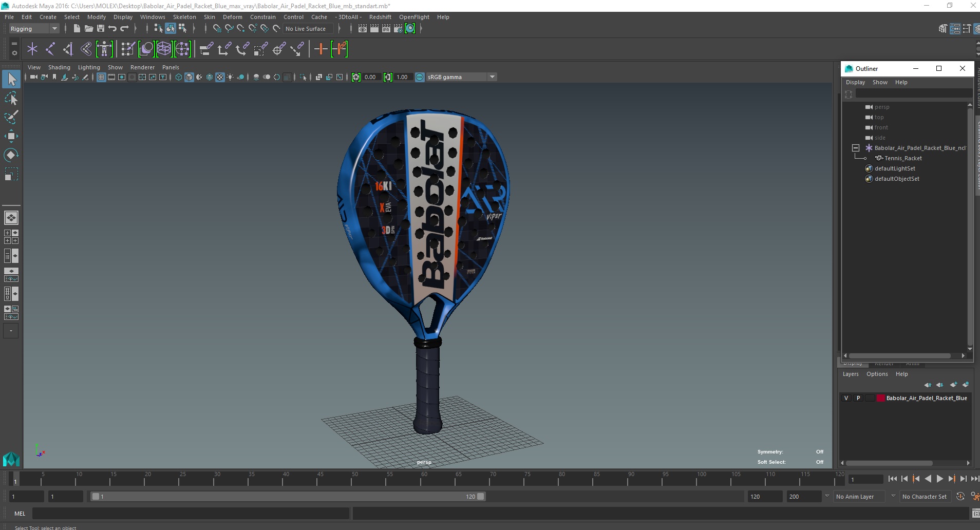
Task: Open Outliner Show menu
Action: (x=880, y=82)
